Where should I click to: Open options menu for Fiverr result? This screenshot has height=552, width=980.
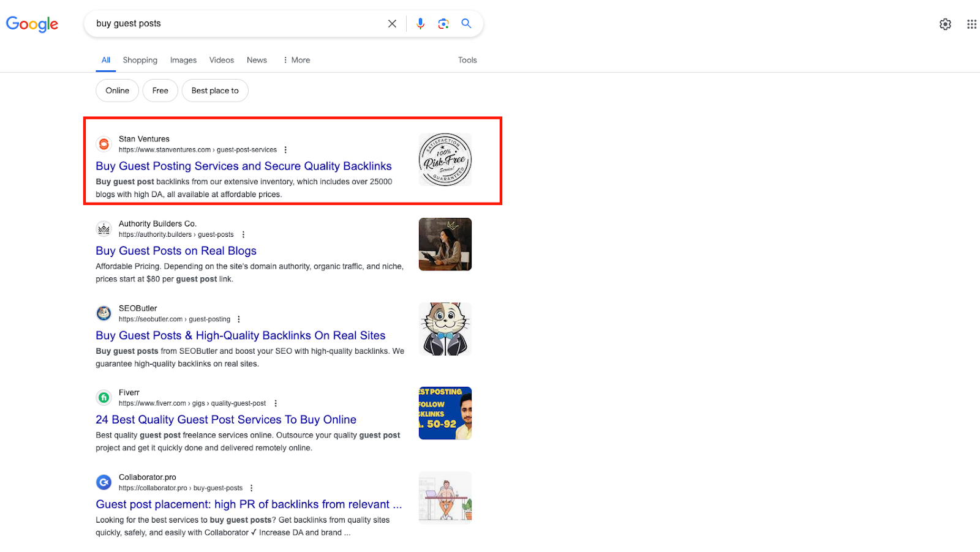(x=276, y=403)
